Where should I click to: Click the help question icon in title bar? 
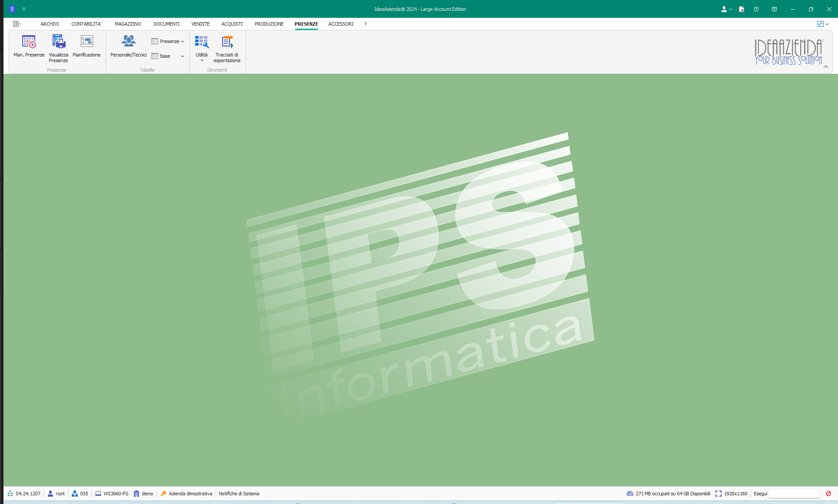(756, 9)
